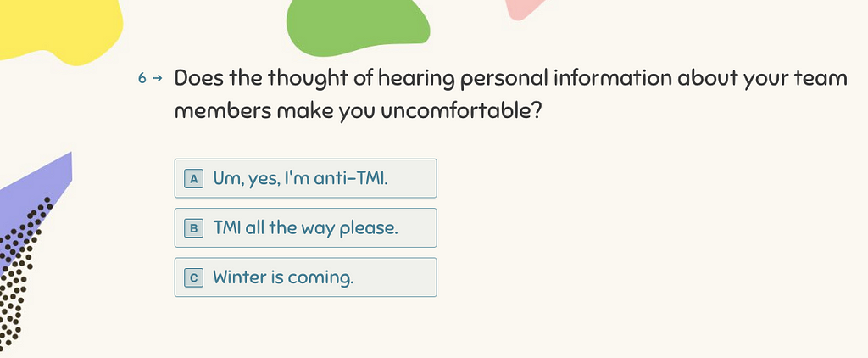The height and width of the screenshot is (358, 868).
Task: Choose "TMI all the way please." option
Action: 305,227
